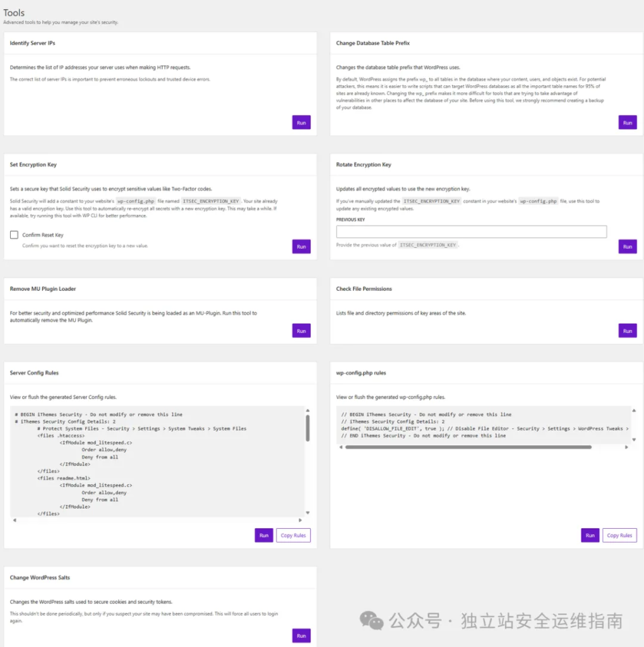Run the Server Config Rules tool
Image resolution: width=644 pixels, height=647 pixels.
click(264, 535)
